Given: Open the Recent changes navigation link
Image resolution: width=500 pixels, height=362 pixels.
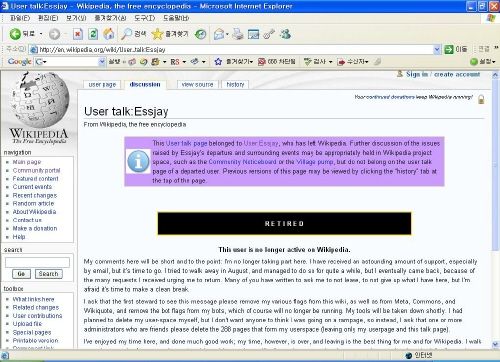Looking at the screenshot, I should (35, 195).
